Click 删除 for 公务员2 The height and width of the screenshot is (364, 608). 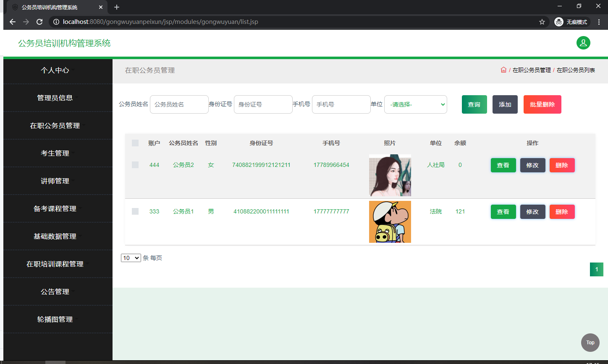[x=562, y=165]
